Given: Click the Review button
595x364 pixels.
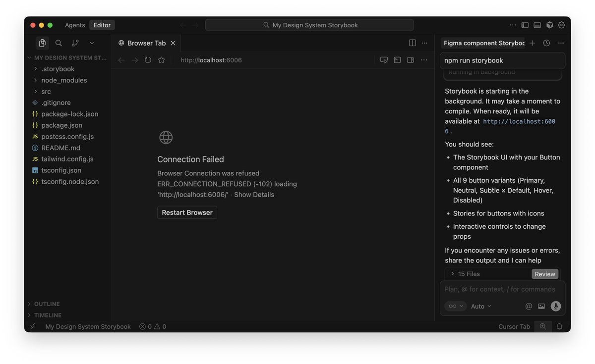Looking at the screenshot, I should coord(545,274).
